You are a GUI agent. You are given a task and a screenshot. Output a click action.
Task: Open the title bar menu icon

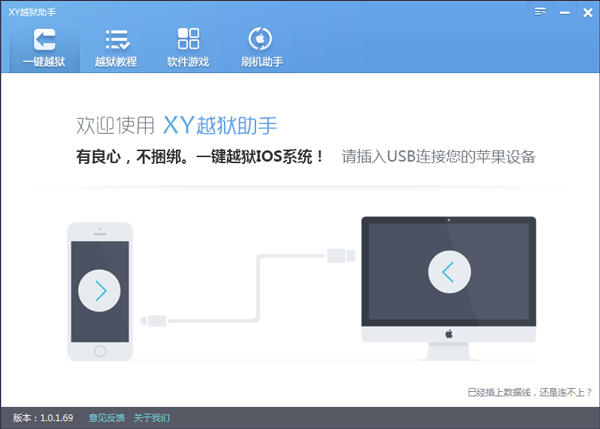click(540, 12)
